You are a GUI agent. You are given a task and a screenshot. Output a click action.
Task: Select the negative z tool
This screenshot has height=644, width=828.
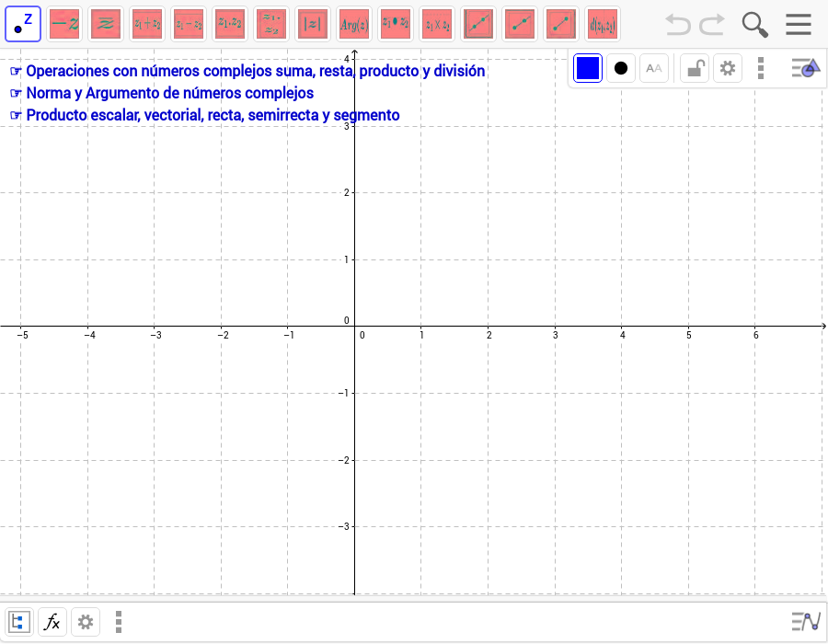pyautogui.click(x=64, y=24)
